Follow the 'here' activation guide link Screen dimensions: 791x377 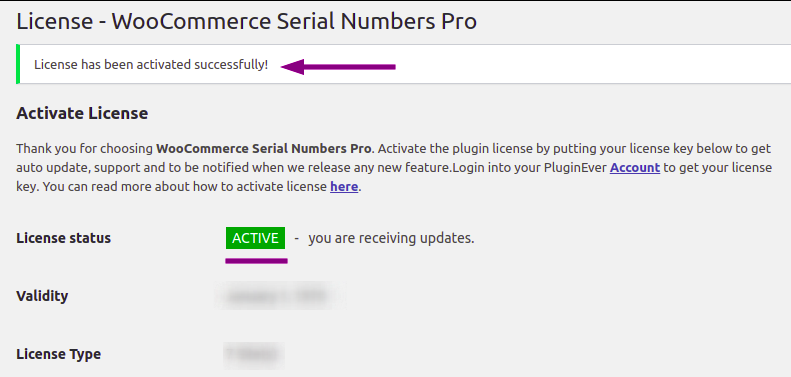(344, 187)
